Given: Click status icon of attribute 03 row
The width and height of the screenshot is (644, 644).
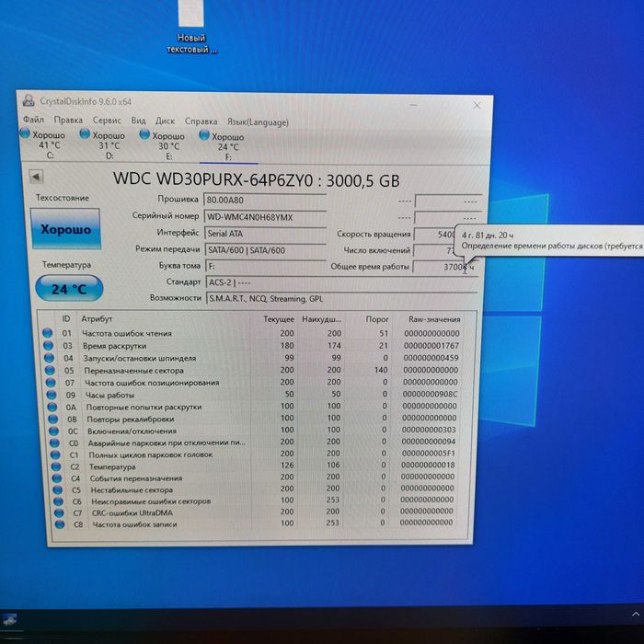Looking at the screenshot, I should click(48, 345).
